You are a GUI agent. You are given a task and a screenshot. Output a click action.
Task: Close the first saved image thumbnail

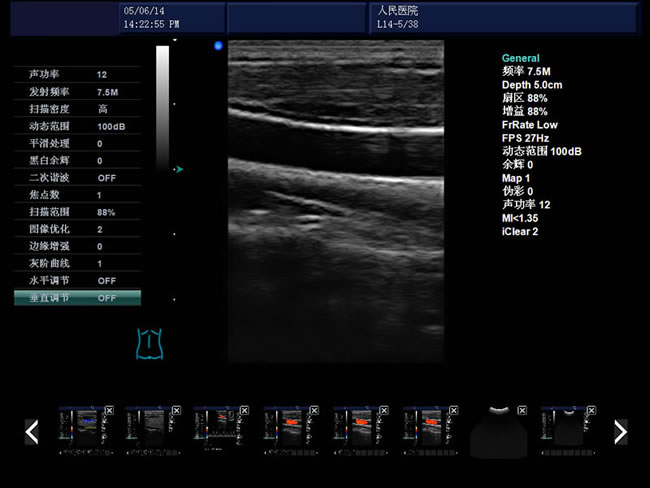click(x=109, y=411)
